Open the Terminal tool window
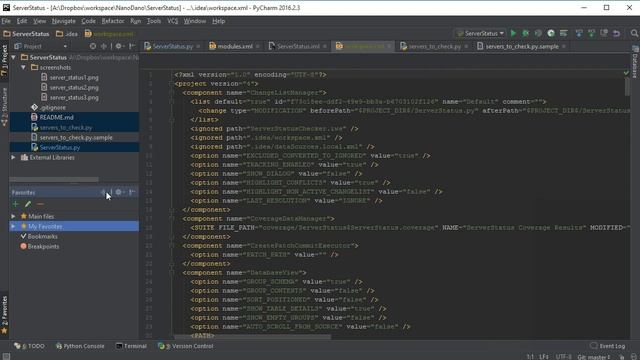Screen dimensions: 640x360 click(x=131, y=346)
